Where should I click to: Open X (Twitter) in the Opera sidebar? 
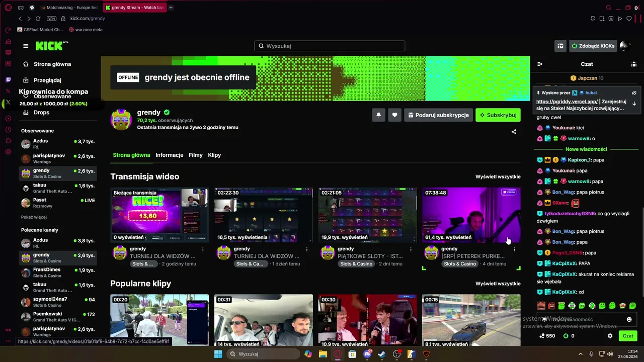(x=8, y=102)
